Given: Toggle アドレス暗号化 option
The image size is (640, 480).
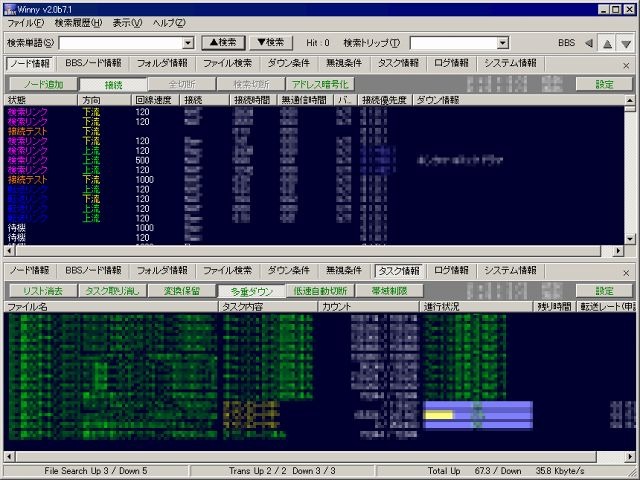Looking at the screenshot, I should click(x=320, y=84).
